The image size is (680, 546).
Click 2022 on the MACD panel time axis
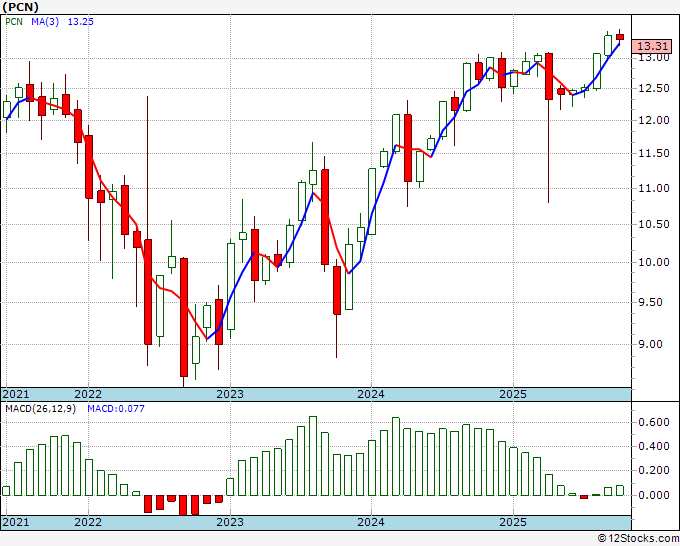pos(88,522)
